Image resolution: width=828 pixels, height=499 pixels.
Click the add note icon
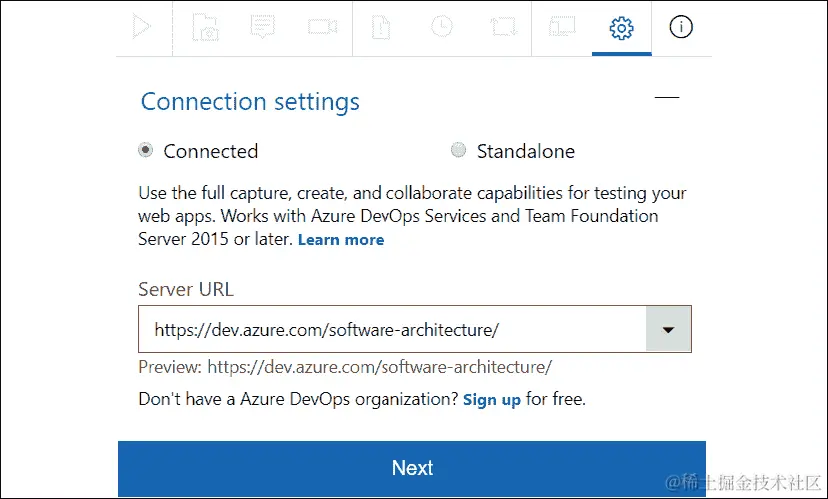262,26
